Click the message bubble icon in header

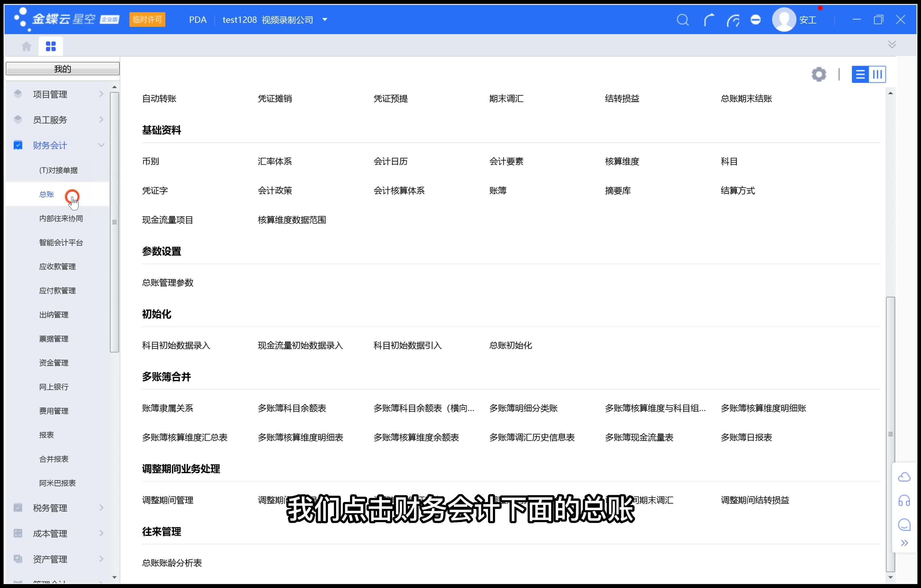(x=756, y=20)
